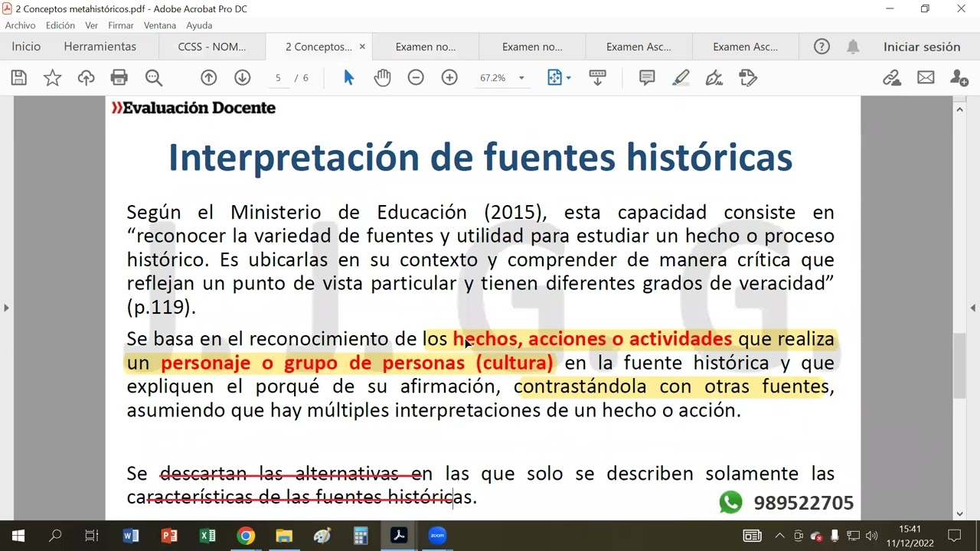This screenshot has height=551, width=980.
Task: Activate the Selection arrow tool
Action: [x=348, y=77]
